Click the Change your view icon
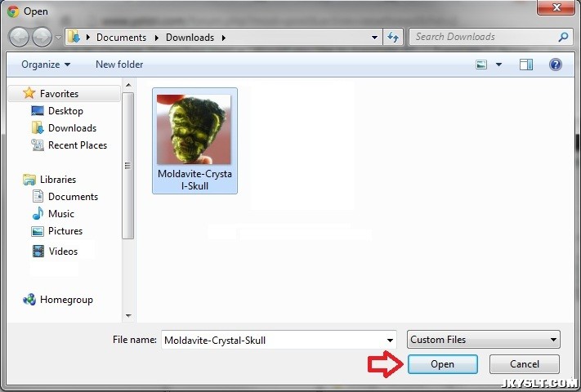The image size is (581, 392). pyautogui.click(x=481, y=65)
